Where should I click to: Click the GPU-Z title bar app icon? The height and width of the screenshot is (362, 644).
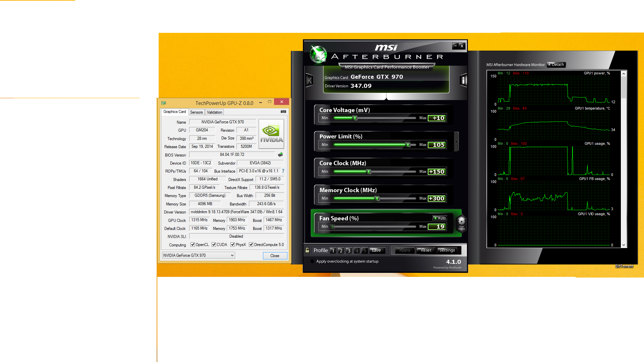click(x=164, y=103)
